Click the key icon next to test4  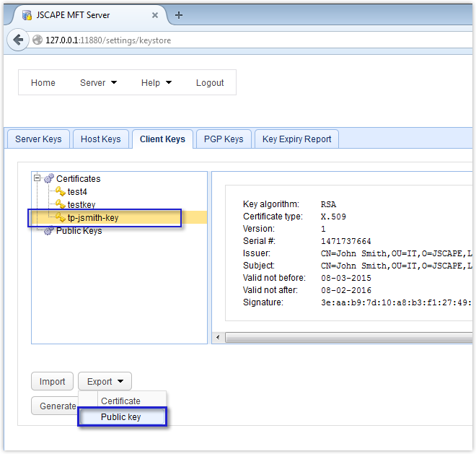(61, 192)
